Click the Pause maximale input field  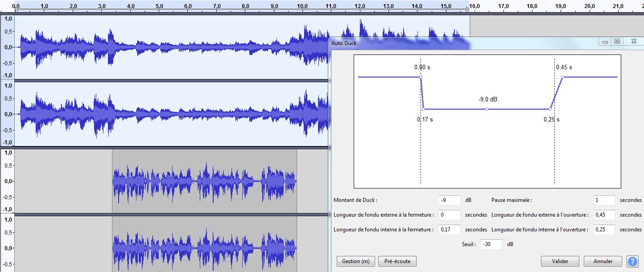coord(604,201)
